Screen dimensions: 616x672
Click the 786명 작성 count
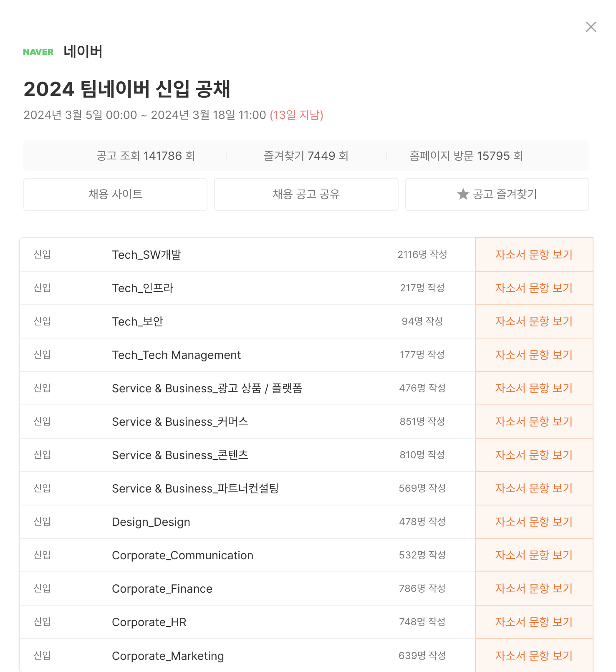click(x=422, y=588)
